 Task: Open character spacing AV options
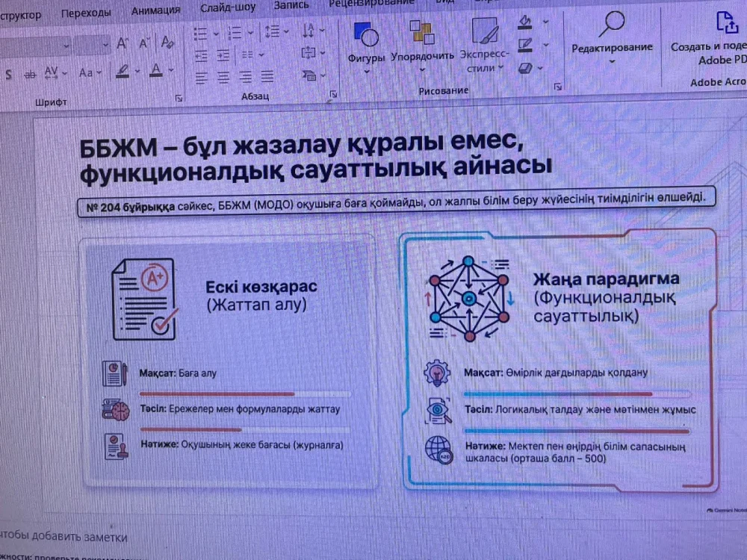coord(52,73)
